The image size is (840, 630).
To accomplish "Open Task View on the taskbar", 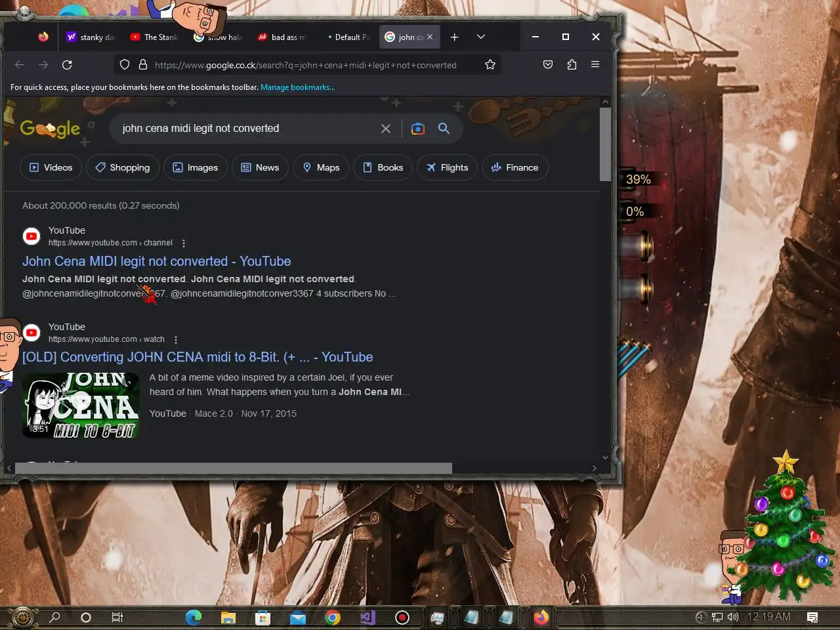I will click(117, 618).
